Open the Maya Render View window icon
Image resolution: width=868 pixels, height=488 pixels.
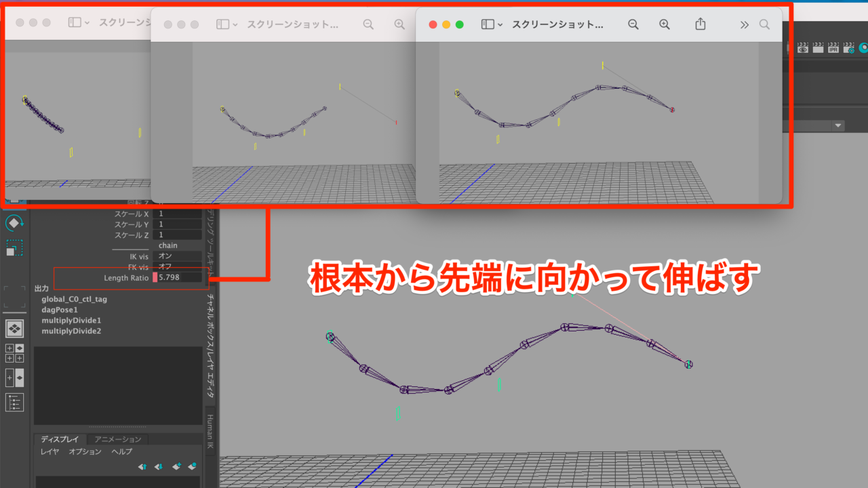point(803,48)
